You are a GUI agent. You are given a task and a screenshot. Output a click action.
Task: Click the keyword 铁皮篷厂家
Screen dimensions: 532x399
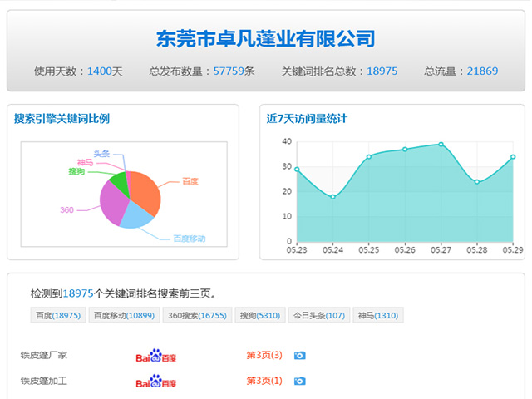click(44, 356)
